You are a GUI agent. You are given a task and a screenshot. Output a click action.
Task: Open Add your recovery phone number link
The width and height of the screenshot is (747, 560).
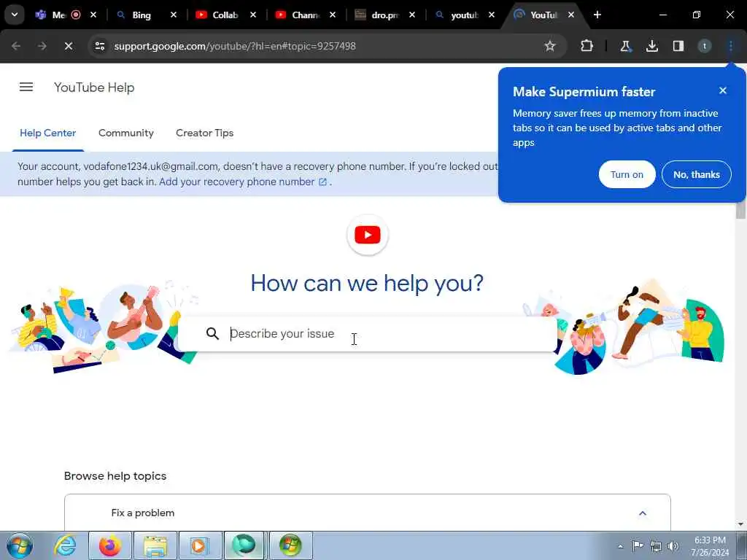pos(243,182)
